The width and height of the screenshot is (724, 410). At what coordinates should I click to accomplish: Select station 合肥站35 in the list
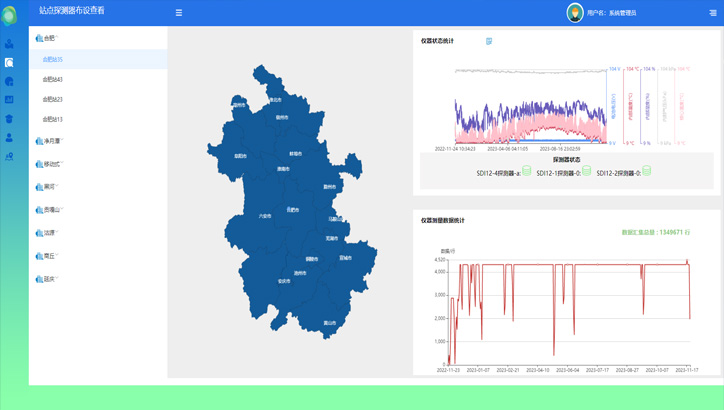[53, 60]
